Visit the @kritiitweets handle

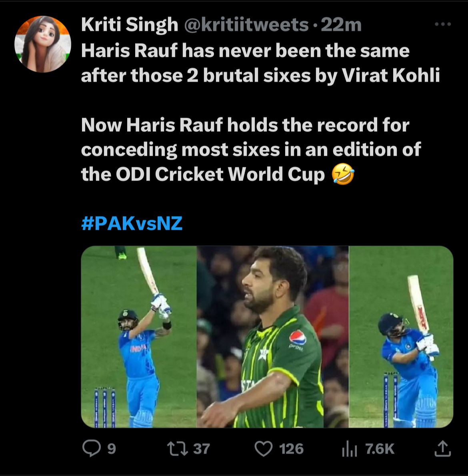[x=246, y=25]
